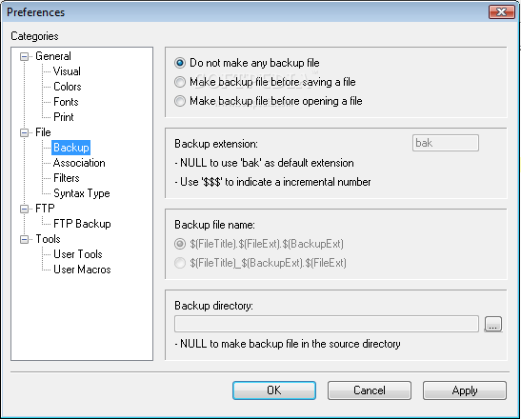Click the Backup extension field containing 'bak'
521x420 pixels.
[x=445, y=143]
